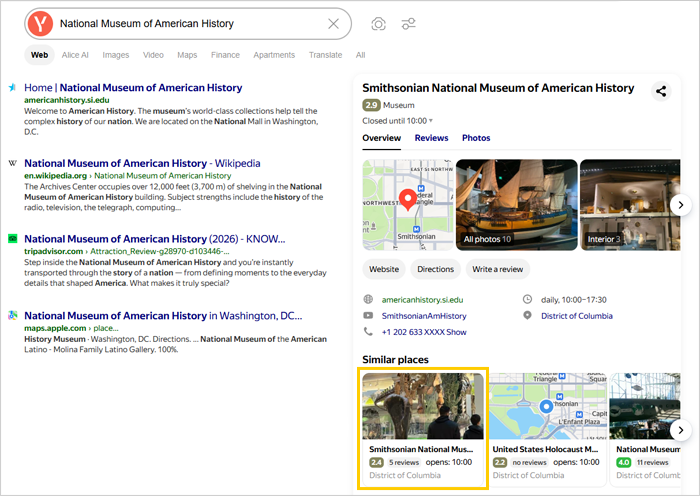
Task: Open the Photos tab in museum card
Action: pos(476,138)
